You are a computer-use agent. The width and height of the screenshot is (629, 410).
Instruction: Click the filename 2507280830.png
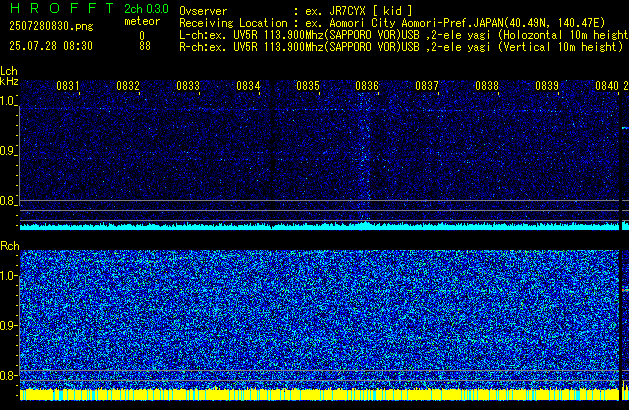51,26
